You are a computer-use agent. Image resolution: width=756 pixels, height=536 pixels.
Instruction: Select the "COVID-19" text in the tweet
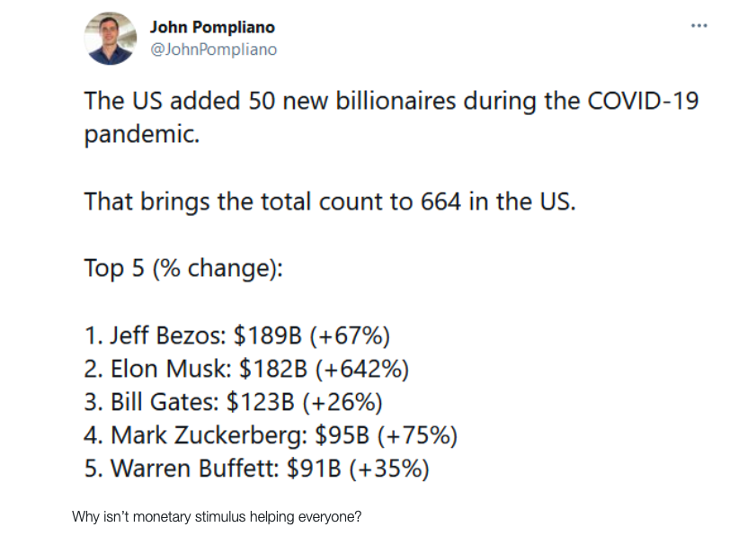click(x=643, y=101)
